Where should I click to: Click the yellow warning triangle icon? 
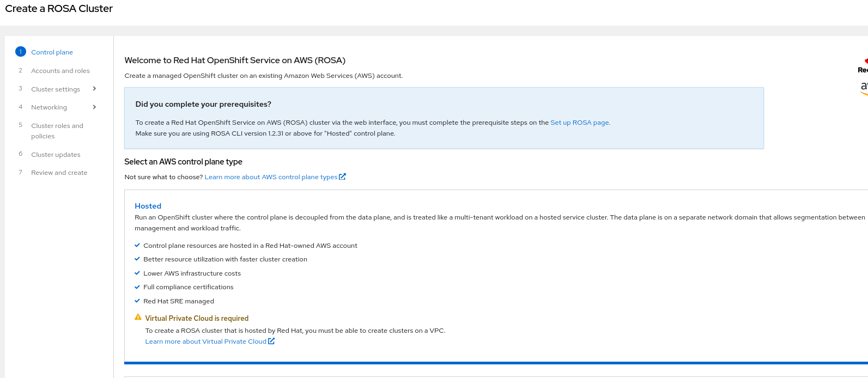pyautogui.click(x=138, y=318)
